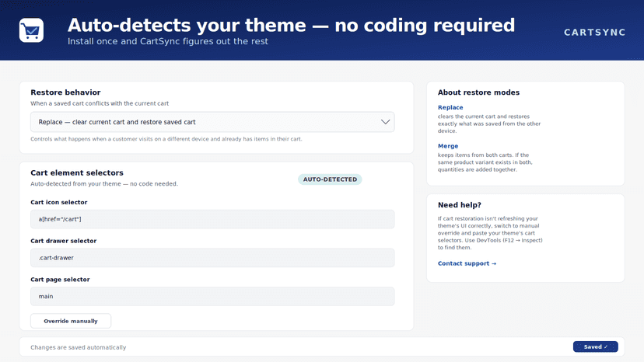Click the dropdown chevron arrow
The image size is (644, 362).
tap(385, 122)
